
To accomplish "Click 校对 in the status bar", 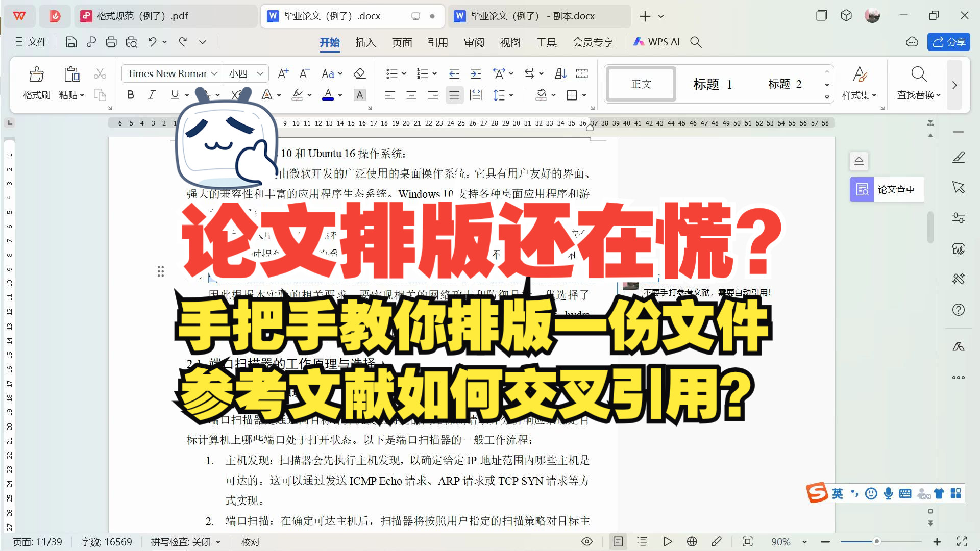I will (x=250, y=542).
